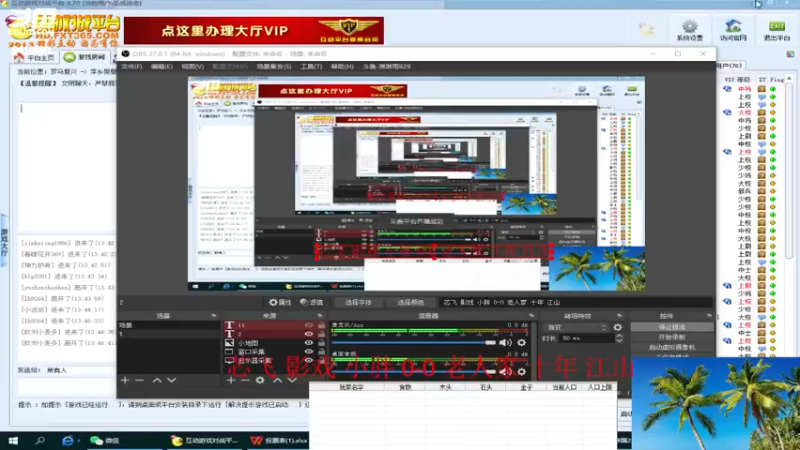Click the 点这里办理大厅VIP banner
The height and width of the screenshot is (450, 800).
pos(254,31)
